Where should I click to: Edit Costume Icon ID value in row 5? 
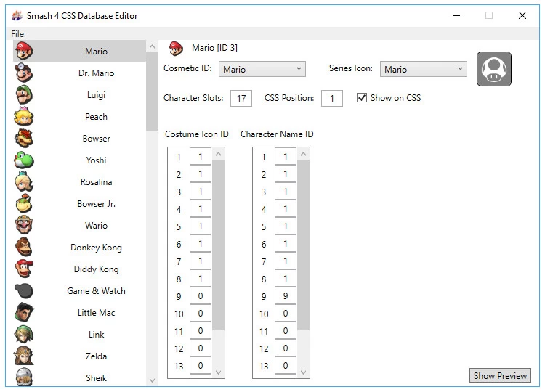coord(201,226)
